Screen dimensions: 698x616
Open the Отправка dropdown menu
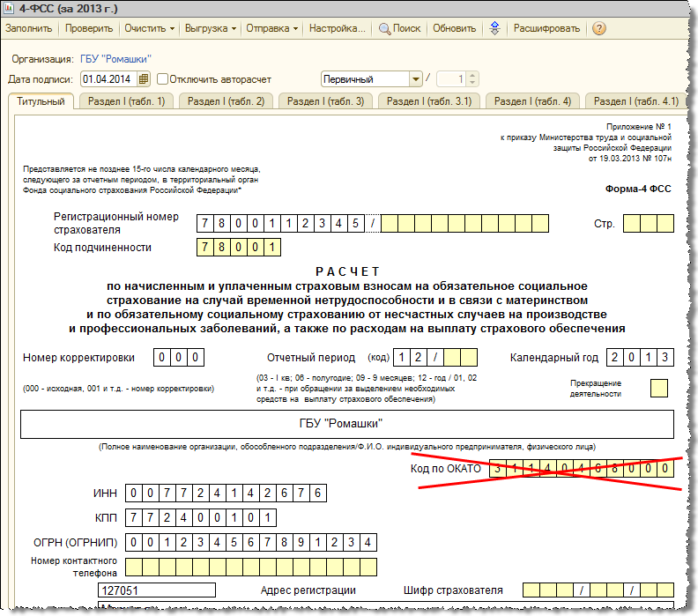coord(272,28)
